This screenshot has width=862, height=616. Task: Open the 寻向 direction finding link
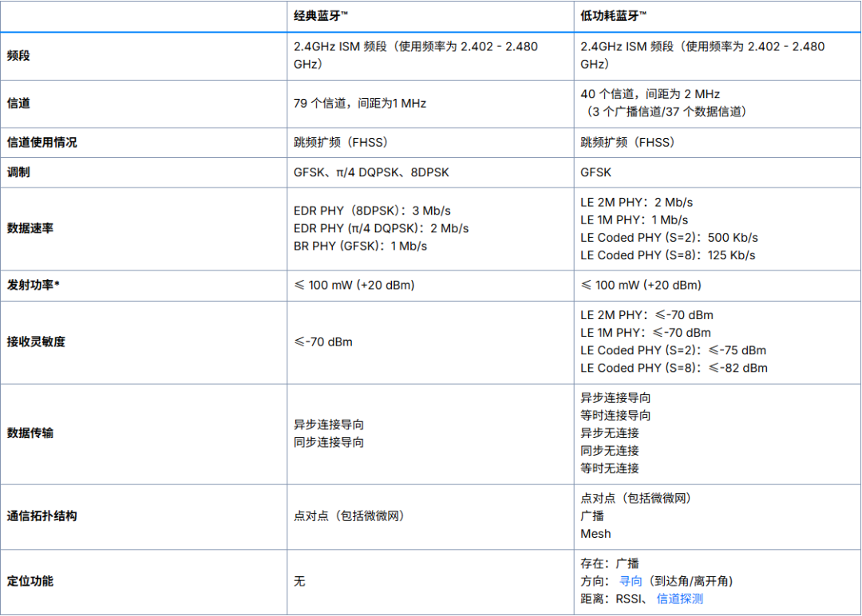pyautogui.click(x=630, y=582)
